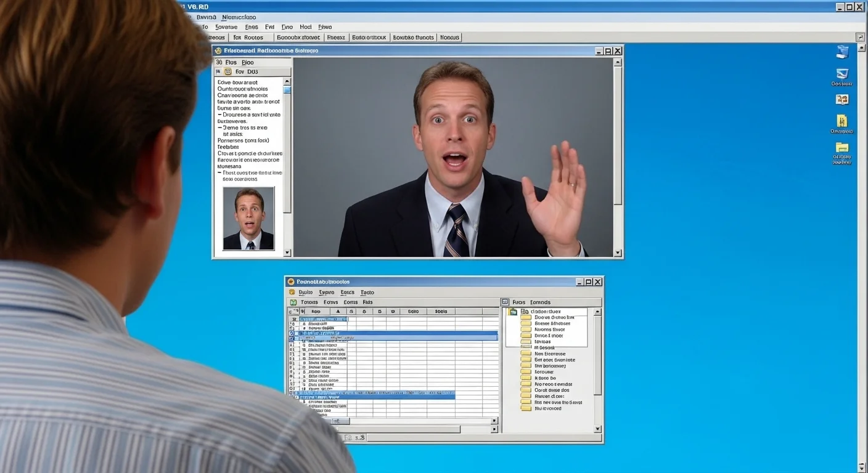Click the down arrow of folder tree scrollbar
The height and width of the screenshot is (473, 868).
[x=597, y=429]
